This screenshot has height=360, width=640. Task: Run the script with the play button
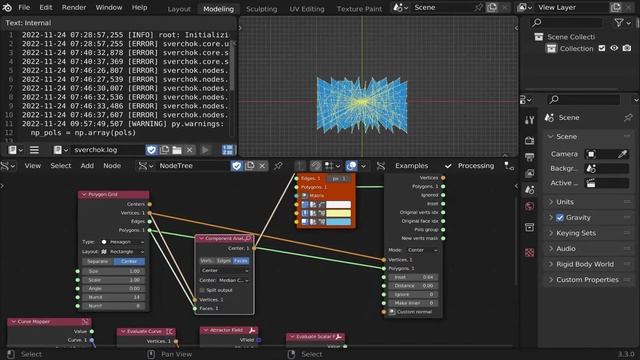tap(205, 150)
